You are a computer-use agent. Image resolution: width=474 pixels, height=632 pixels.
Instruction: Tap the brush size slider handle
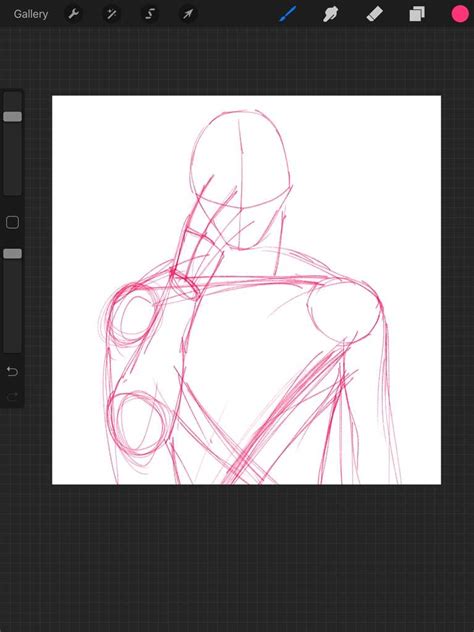pyautogui.click(x=12, y=116)
